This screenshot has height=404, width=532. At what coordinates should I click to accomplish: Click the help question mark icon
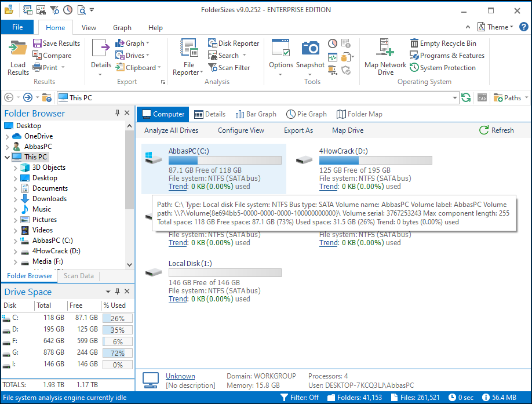[524, 27]
